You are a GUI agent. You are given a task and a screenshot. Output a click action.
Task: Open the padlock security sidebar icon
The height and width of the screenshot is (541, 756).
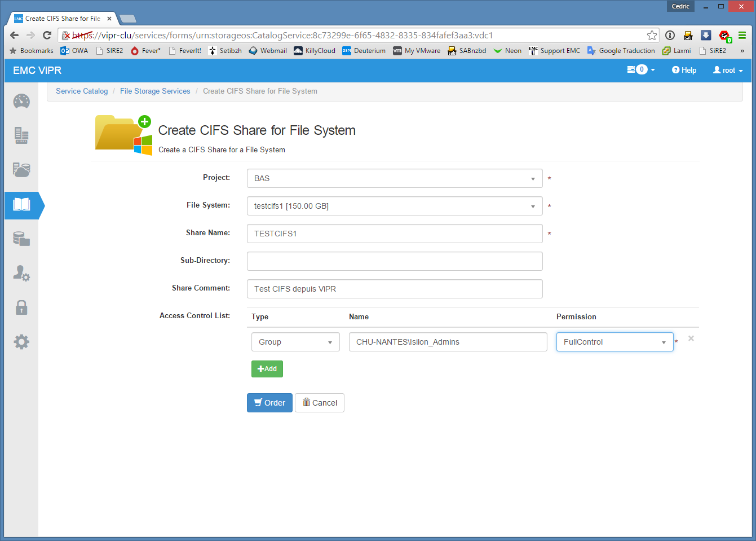coord(21,307)
